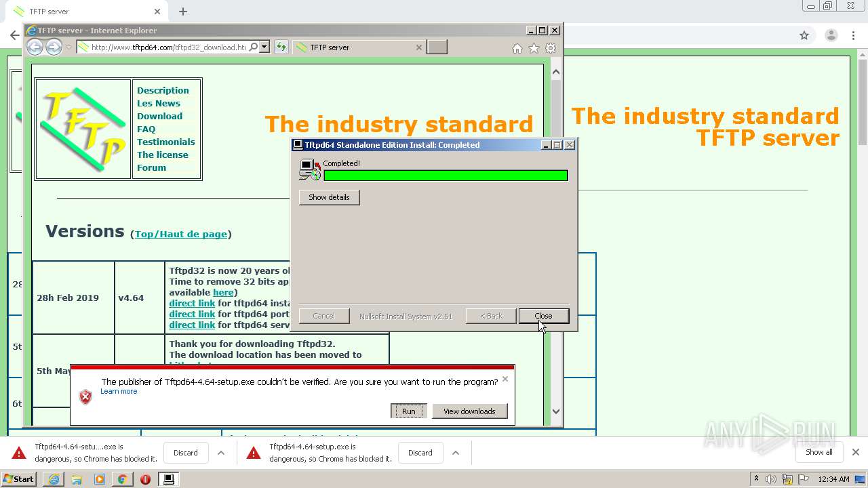The height and width of the screenshot is (488, 868).
Task: Expand options for the second blocked download
Action: point(456,453)
